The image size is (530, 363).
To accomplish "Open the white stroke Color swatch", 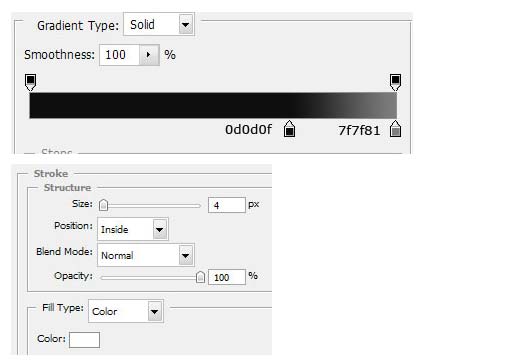I will pos(85,340).
